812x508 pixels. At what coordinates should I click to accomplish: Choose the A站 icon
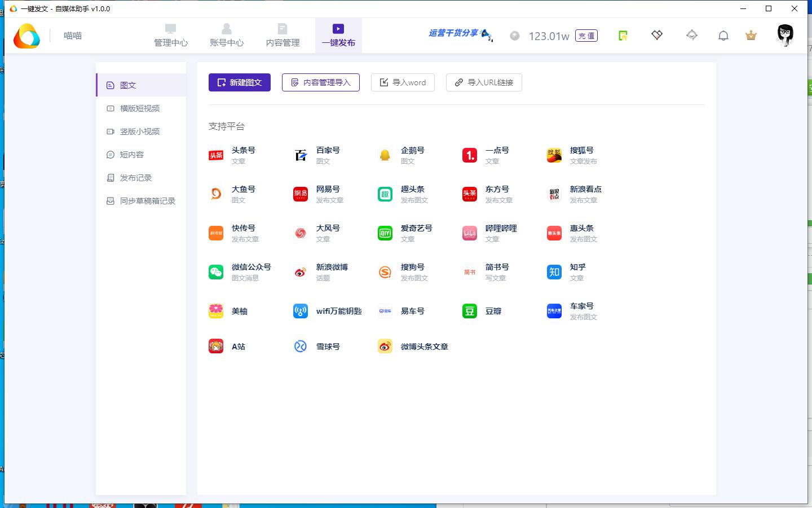pos(216,346)
